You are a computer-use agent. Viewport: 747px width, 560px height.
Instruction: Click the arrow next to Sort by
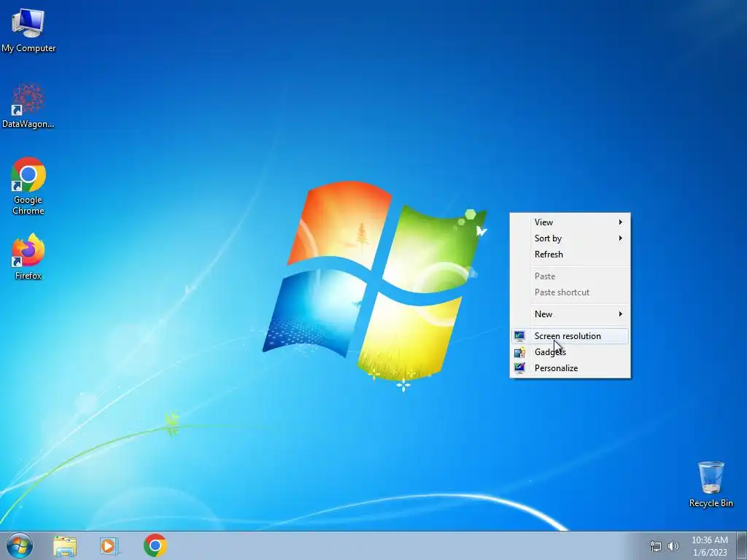[x=620, y=238]
